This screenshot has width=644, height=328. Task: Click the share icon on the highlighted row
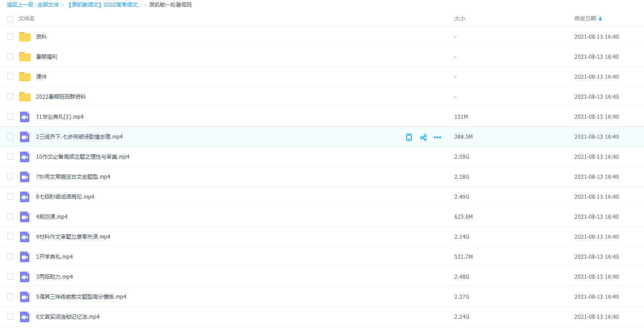423,137
